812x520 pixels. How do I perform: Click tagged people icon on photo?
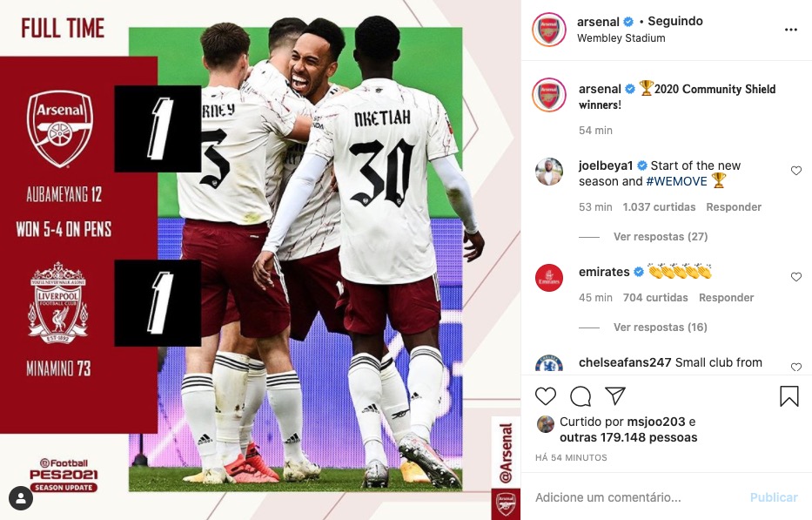tap(21, 498)
